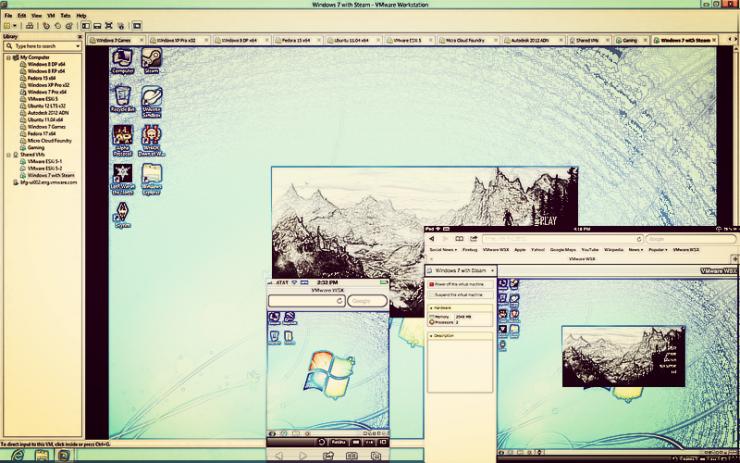Open the Recycle Bin desktop icon
Viewport: 740px width, 463px height.
coord(123,98)
